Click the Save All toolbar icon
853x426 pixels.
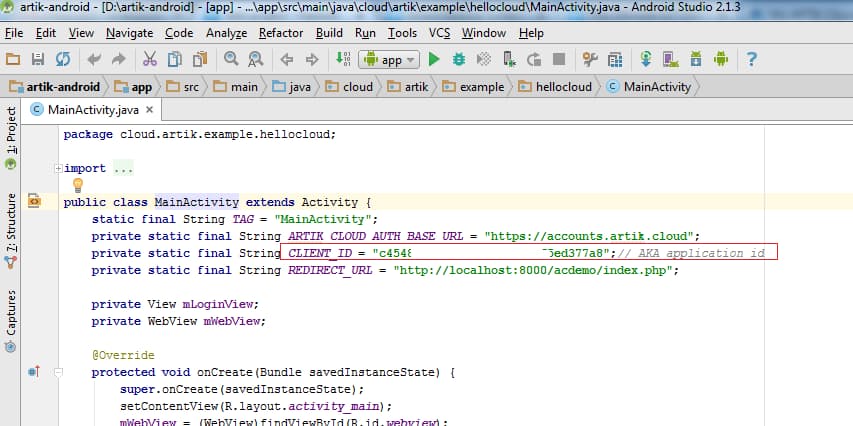(38, 59)
